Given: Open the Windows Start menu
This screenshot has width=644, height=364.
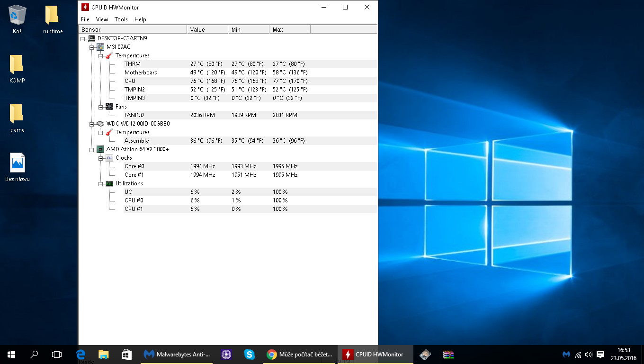Looking at the screenshot, I should click(x=11, y=354).
